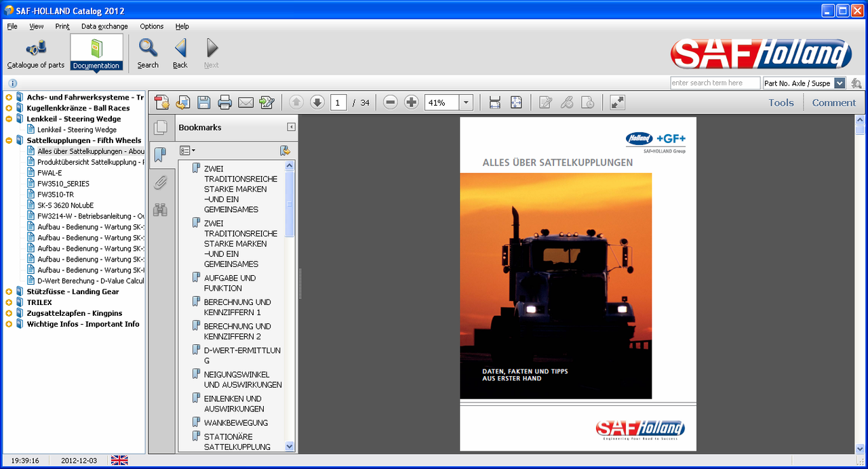Open bookmark WANKBEWEGUNG
Viewport: 868px width, 469px height.
(x=236, y=423)
